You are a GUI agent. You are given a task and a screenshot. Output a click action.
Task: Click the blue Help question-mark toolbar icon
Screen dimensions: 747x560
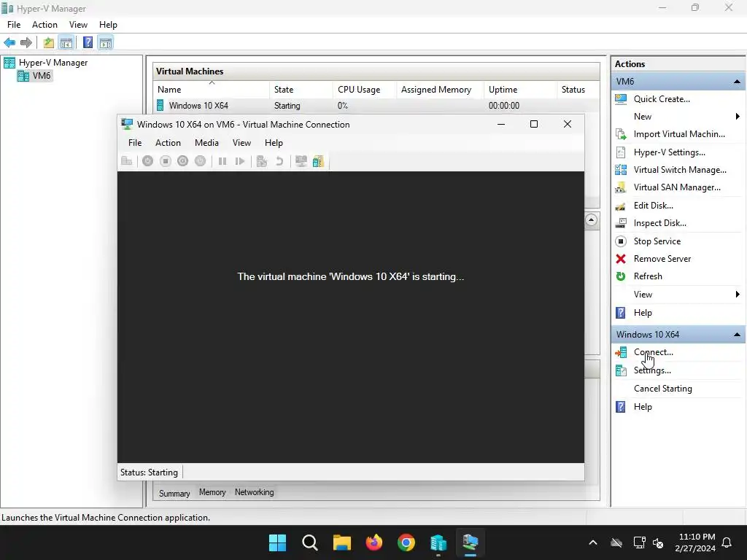click(88, 43)
